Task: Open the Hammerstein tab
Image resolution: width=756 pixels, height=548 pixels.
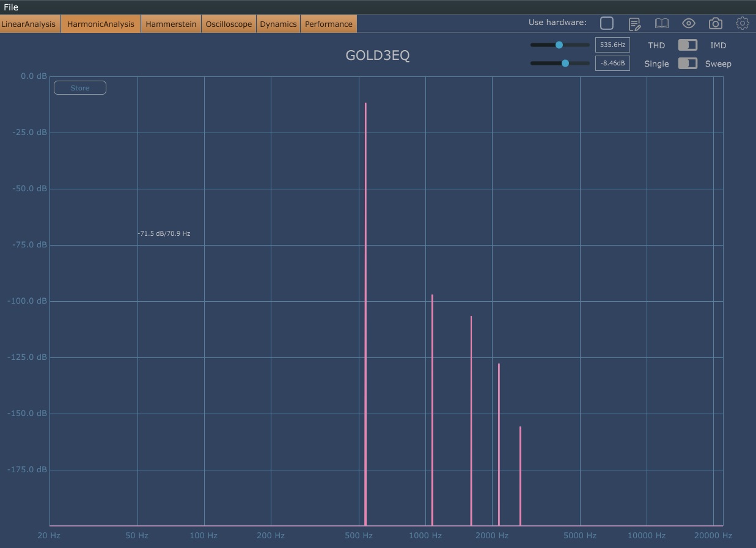Action: 171,24
